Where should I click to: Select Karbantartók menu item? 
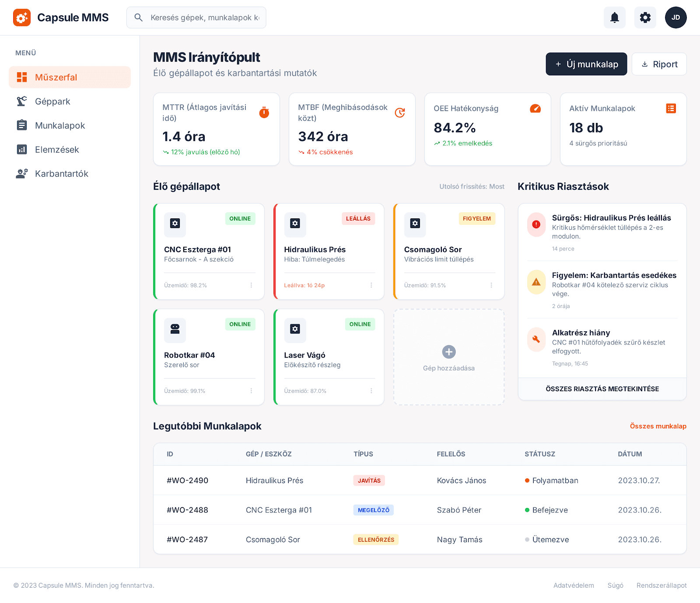click(61, 174)
